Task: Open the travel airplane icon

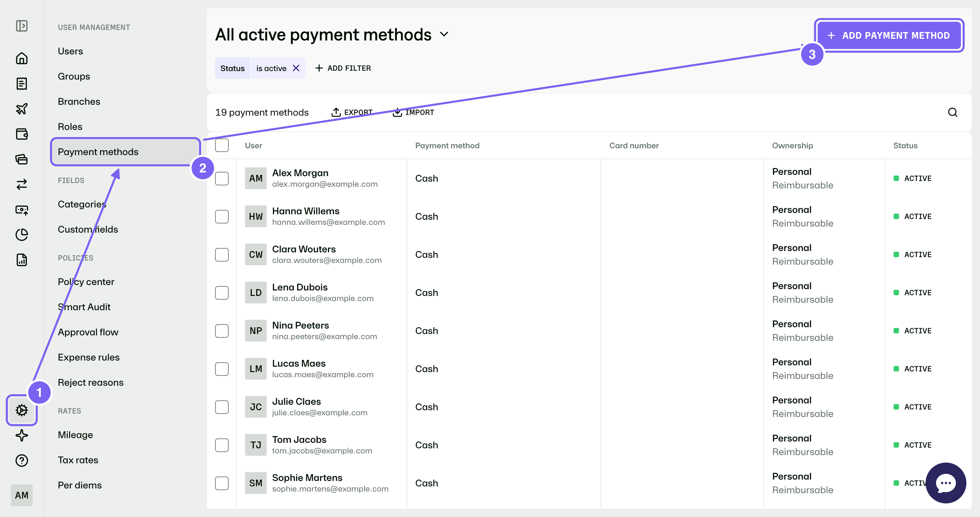Action: pos(22,109)
